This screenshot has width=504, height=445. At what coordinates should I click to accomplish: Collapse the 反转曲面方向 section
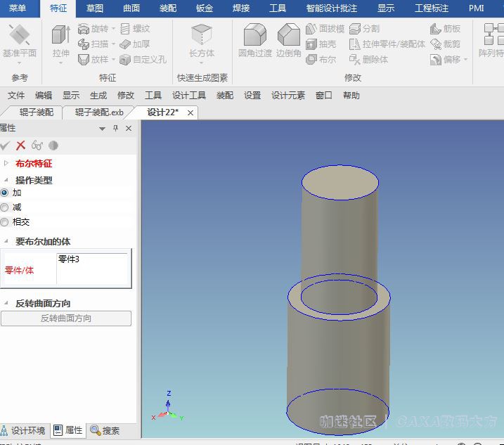(6, 303)
